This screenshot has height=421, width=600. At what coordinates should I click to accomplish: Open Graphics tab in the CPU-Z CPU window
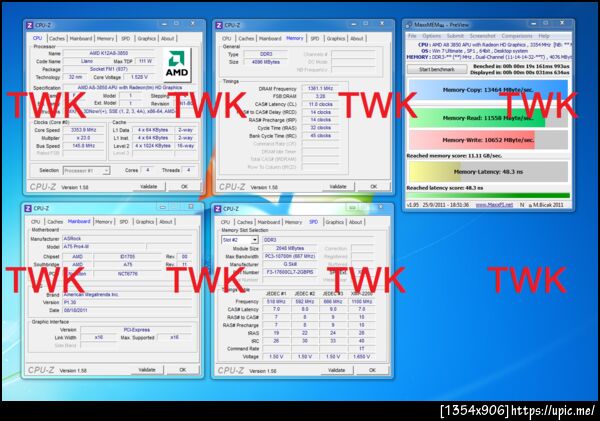tap(146, 38)
